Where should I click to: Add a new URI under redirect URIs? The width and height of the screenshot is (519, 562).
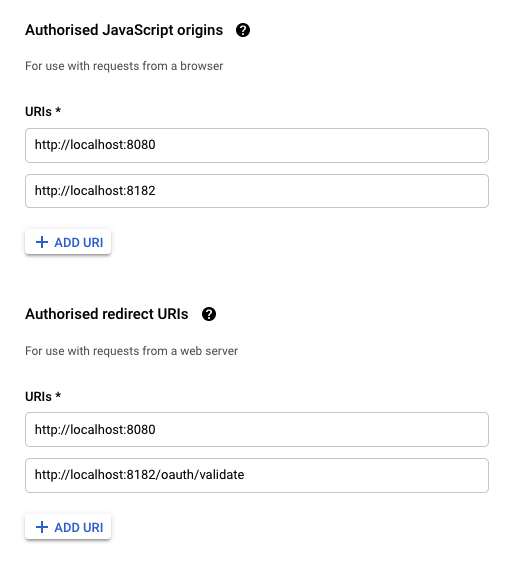click(68, 527)
